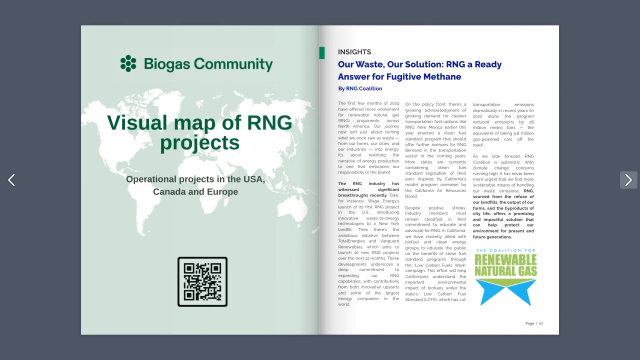Viewport: 640px width, 360px height.
Task: Click 'Visual map of RNG projects' heading
Action: (x=200, y=133)
